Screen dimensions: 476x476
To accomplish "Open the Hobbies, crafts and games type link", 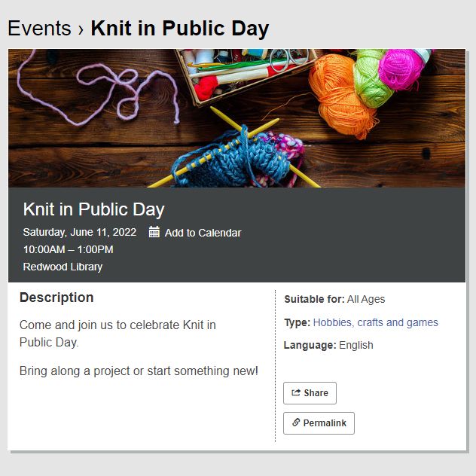I will pyautogui.click(x=376, y=322).
